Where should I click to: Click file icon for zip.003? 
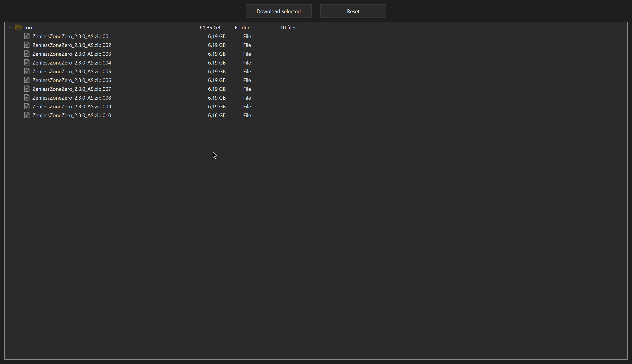tap(27, 54)
